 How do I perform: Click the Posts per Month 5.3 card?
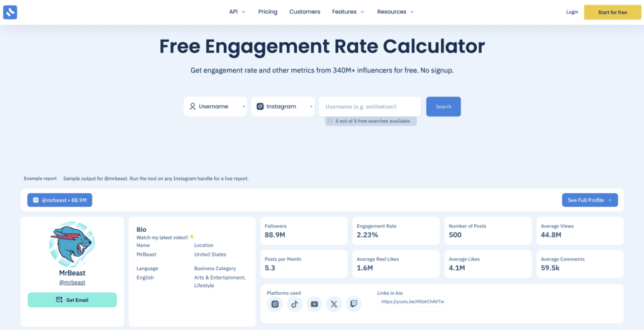304,264
